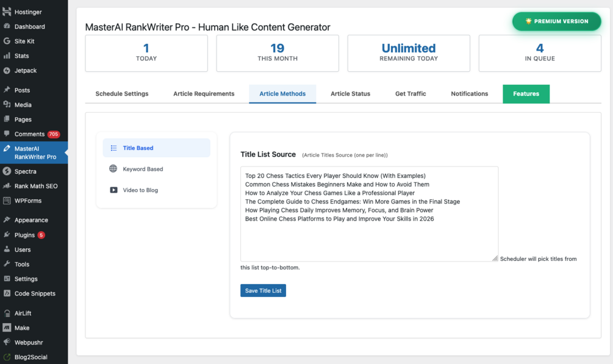The height and width of the screenshot is (364, 613).
Task: Click the Keyword Based globe icon
Action: (x=113, y=169)
